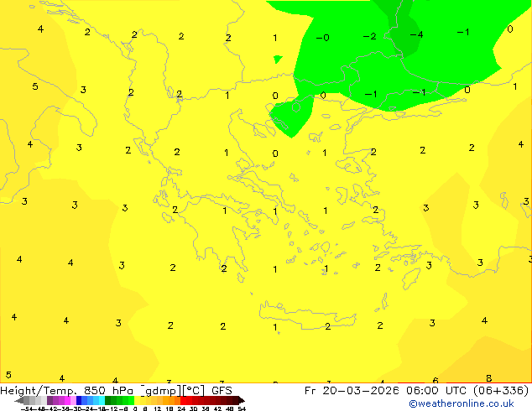
Task: Click the '-0' temperature value on the map
Action: click(323, 38)
